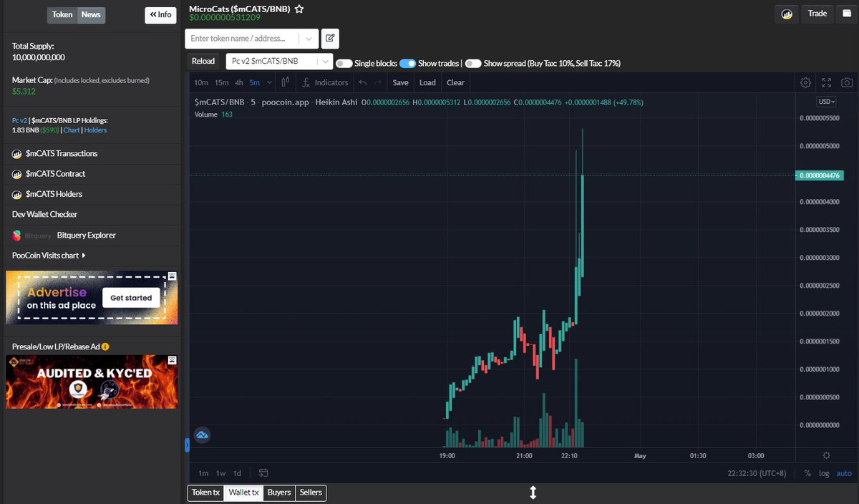
Task: Click the sidebar collapse handle
Action: point(188,445)
